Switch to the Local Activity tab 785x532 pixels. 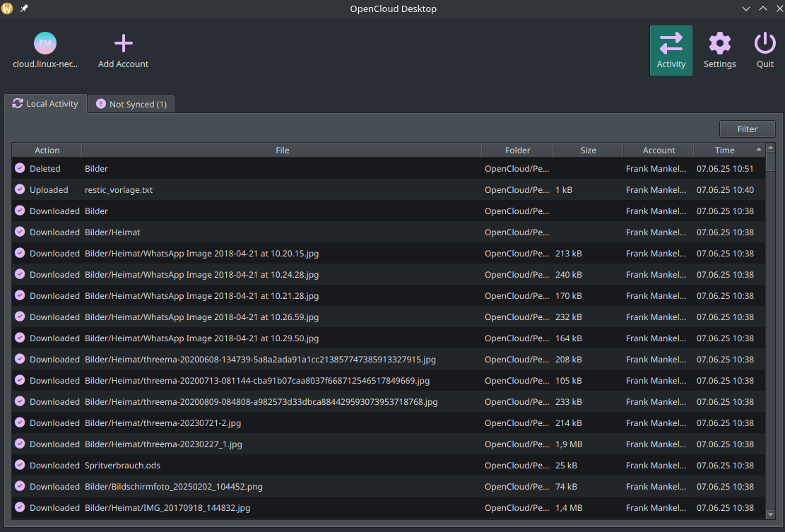click(45, 104)
